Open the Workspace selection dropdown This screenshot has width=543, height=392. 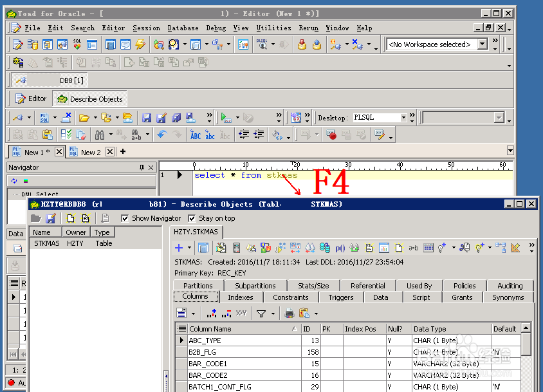pyautogui.click(x=483, y=44)
